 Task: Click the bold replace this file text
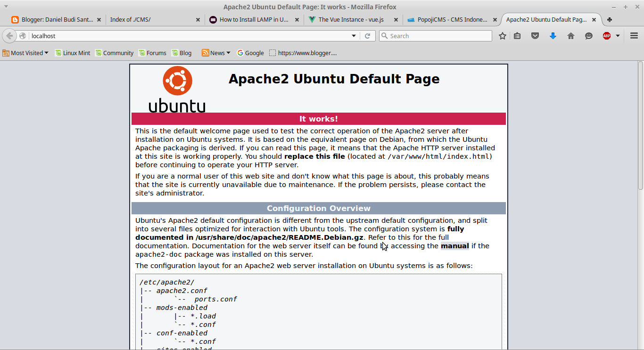point(314,156)
